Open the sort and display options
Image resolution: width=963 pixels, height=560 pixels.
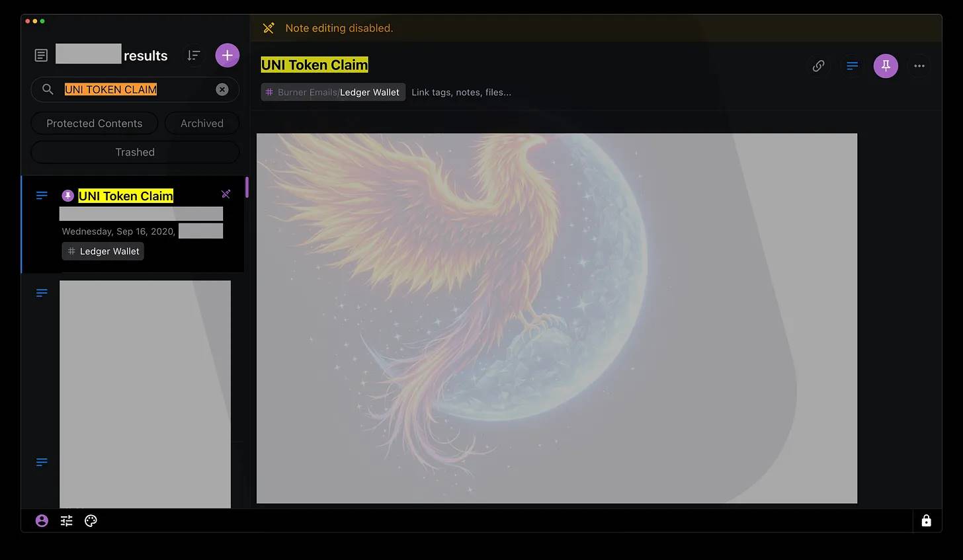(x=193, y=56)
